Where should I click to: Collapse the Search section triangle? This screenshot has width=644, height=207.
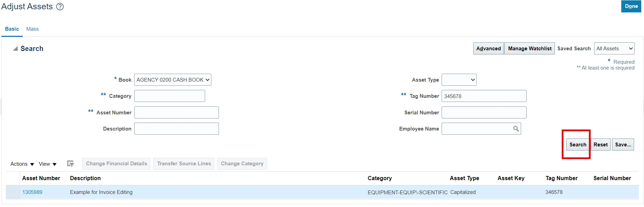15,49
